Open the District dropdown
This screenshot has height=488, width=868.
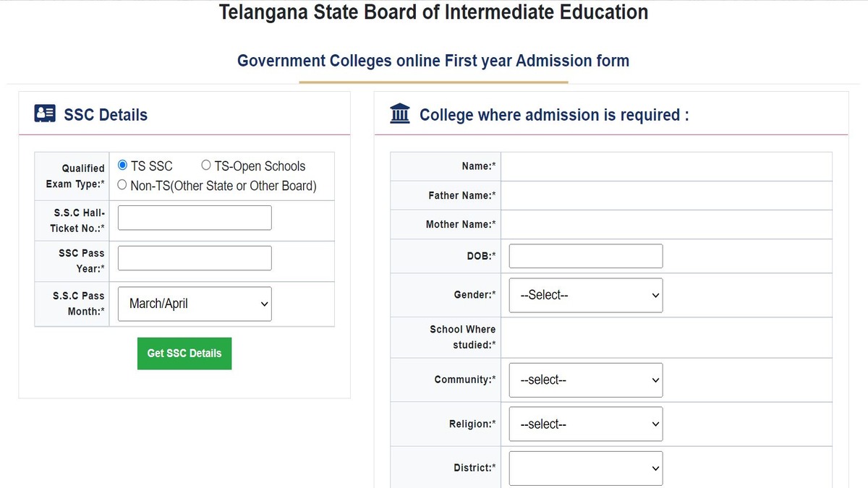click(x=586, y=468)
